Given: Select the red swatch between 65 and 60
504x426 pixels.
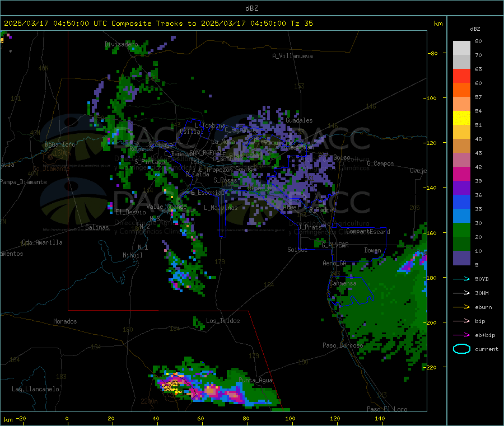Looking at the screenshot, I should [x=461, y=76].
